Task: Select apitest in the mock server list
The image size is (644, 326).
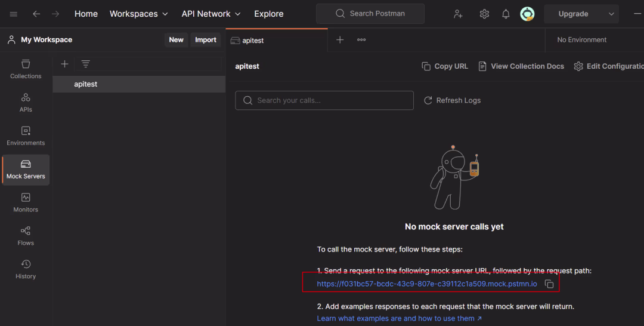Action: (139, 84)
